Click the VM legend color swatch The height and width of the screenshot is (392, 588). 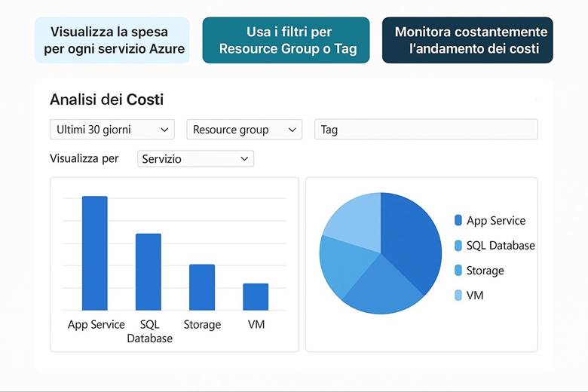(458, 296)
